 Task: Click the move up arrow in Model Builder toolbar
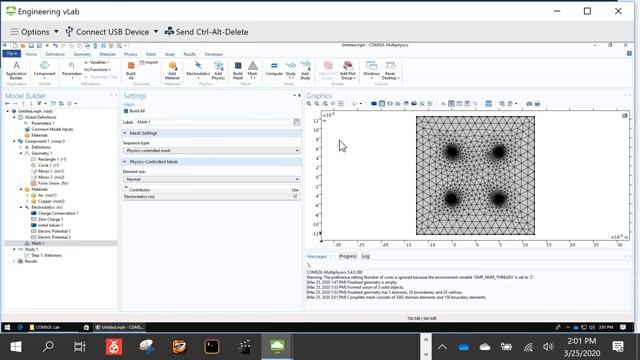[x=23, y=104]
